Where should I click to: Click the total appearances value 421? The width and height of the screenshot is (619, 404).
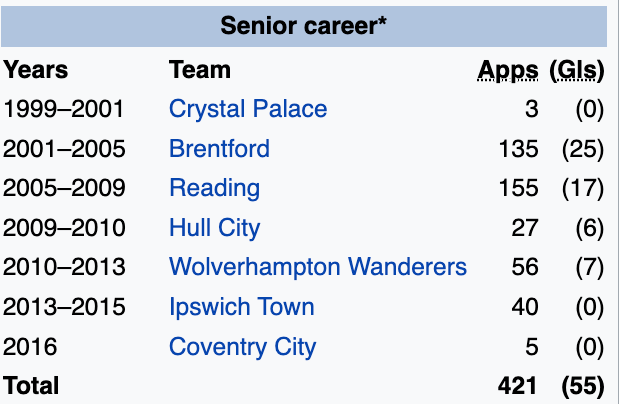point(517,386)
